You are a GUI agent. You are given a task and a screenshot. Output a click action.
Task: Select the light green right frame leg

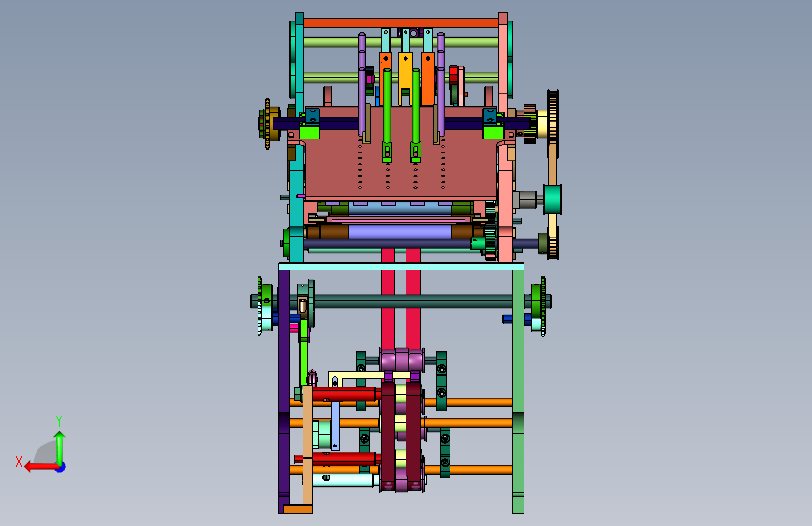(x=518, y=391)
